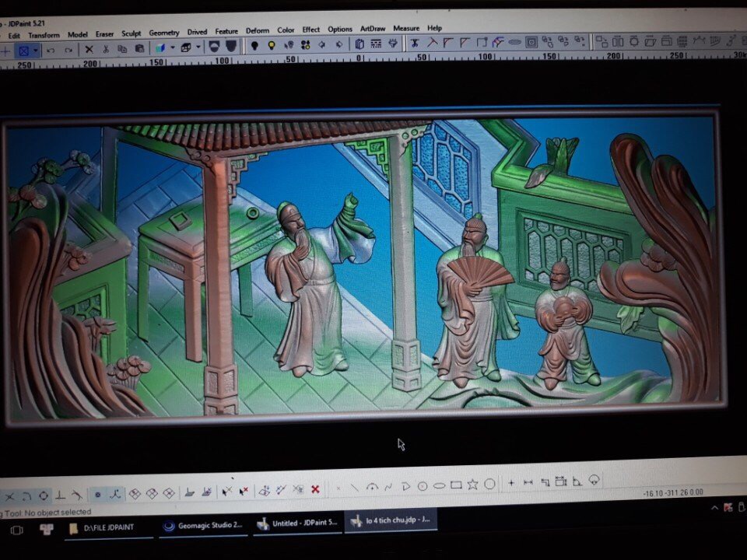Open the Measure menu
This screenshot has width=747, height=560.
click(406, 28)
